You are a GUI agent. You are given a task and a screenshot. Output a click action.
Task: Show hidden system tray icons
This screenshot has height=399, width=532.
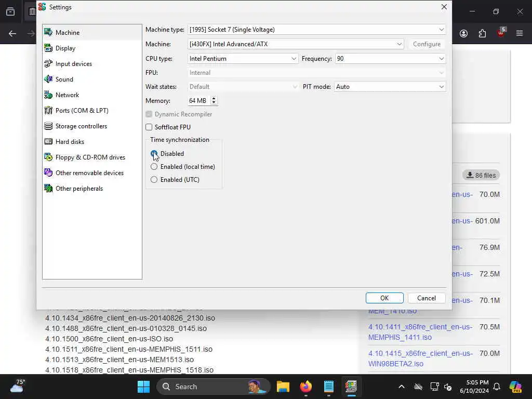click(x=402, y=387)
